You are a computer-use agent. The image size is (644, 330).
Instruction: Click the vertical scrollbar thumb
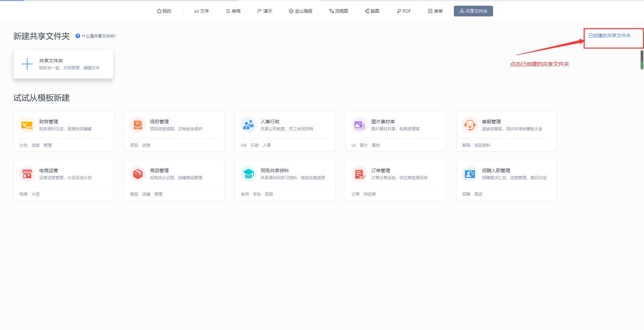[x=642, y=60]
